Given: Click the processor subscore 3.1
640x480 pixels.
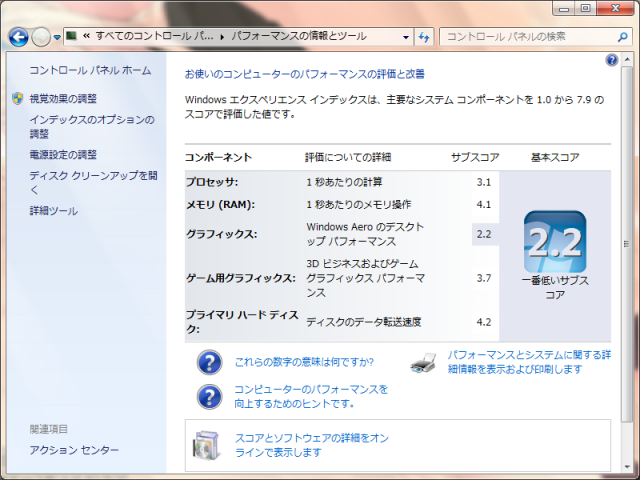Looking at the screenshot, I should pos(484,182).
